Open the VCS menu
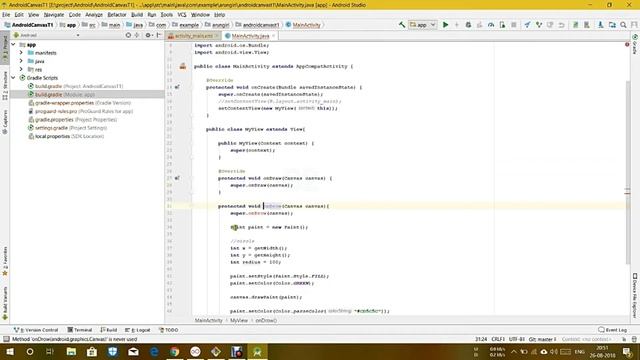 (x=182, y=15)
